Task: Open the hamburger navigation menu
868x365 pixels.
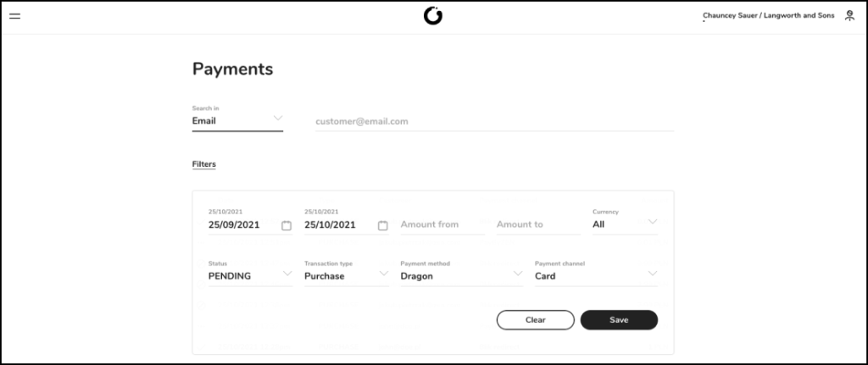Action: pos(15,16)
